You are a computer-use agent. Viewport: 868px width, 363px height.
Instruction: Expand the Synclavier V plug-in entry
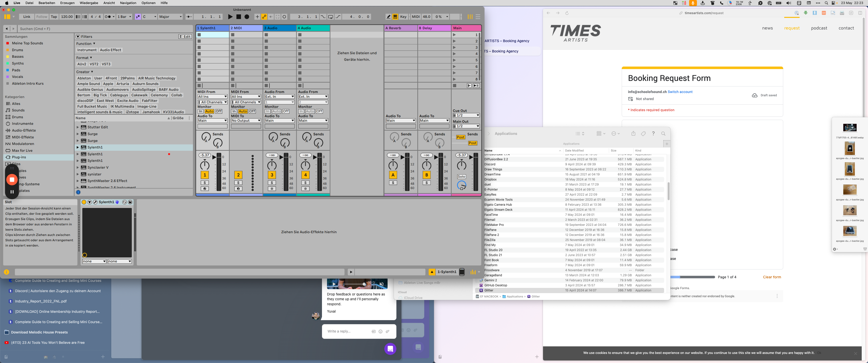click(x=77, y=168)
